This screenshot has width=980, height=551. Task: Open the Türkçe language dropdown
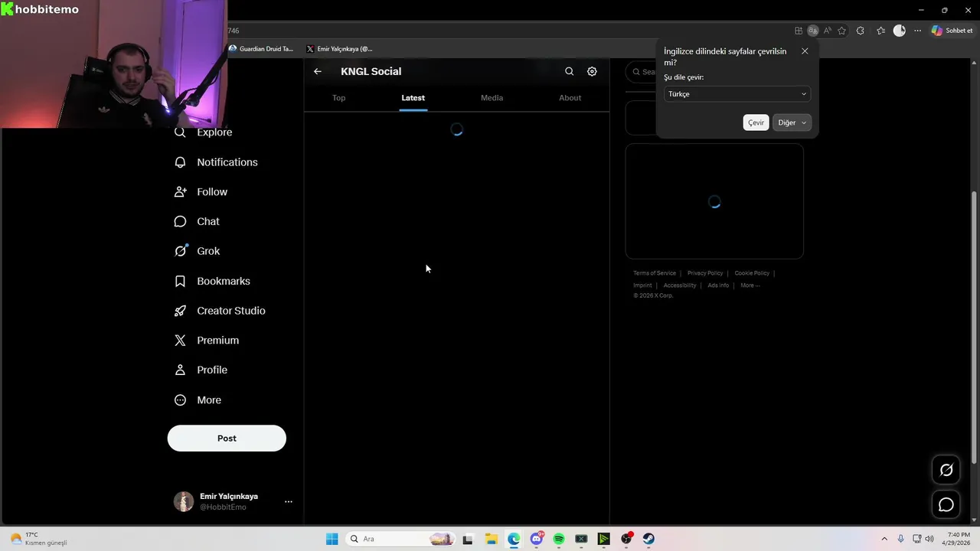(x=737, y=94)
